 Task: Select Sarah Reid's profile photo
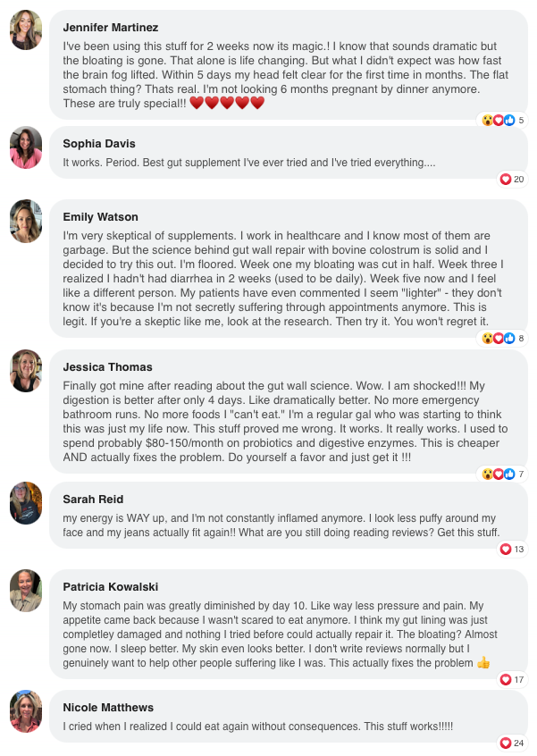26,503
